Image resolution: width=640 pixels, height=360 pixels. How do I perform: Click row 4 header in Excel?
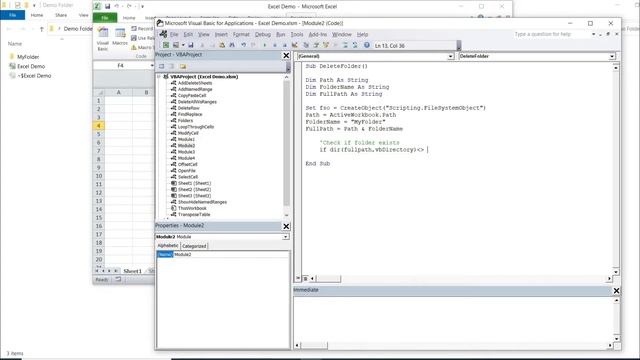pos(99,126)
